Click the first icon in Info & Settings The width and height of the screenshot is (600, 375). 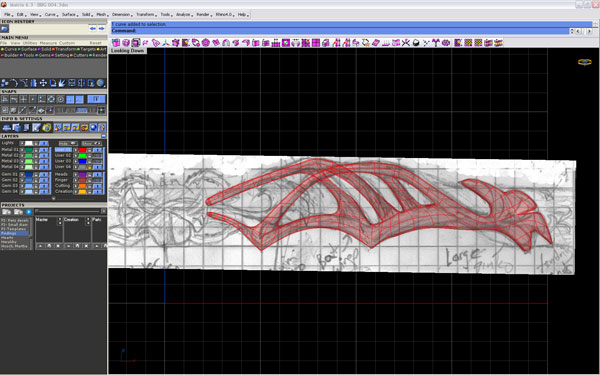[x=7, y=127]
